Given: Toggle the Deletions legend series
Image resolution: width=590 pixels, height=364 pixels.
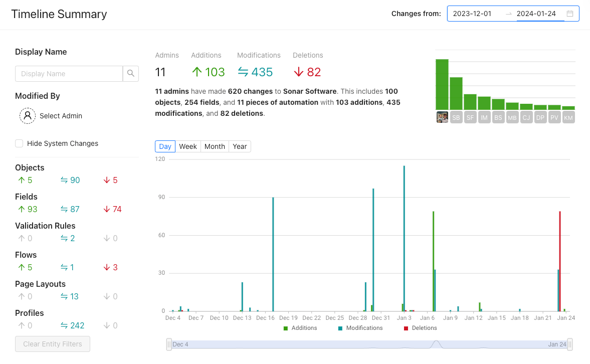Looking at the screenshot, I should click(420, 328).
